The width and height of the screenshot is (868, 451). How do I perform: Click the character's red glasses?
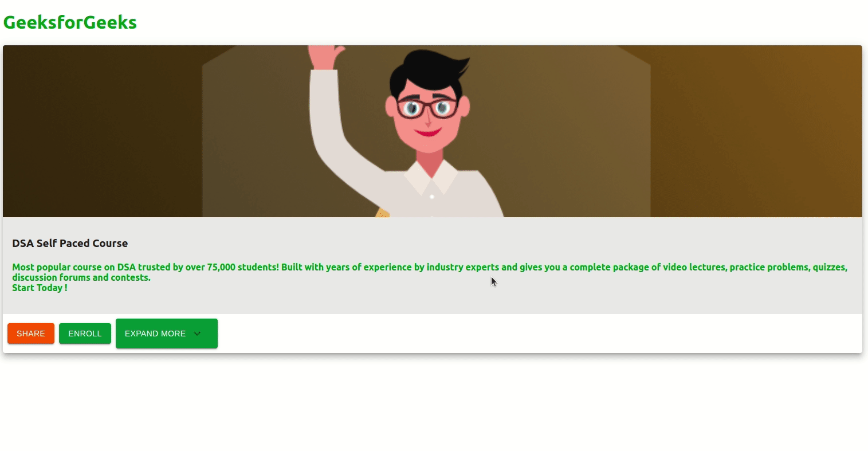pos(427,108)
